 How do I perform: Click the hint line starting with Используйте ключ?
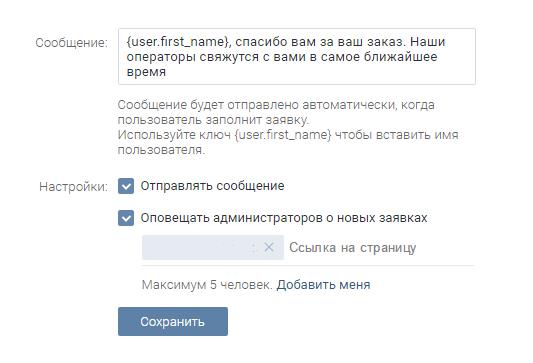pyautogui.click(x=288, y=142)
